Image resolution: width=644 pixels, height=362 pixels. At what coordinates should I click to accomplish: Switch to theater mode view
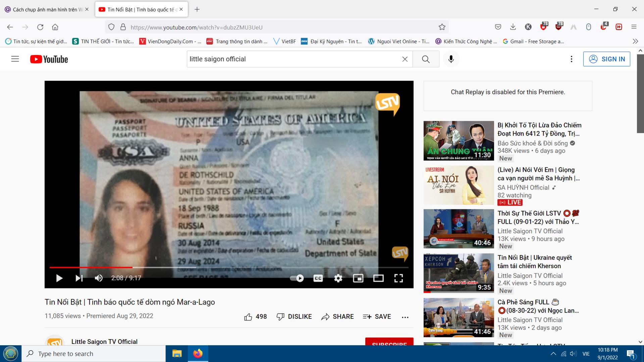(x=378, y=278)
